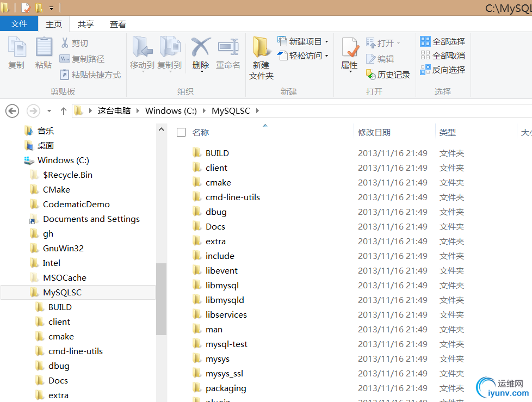Viewport: 532px width, 402px height.
Task: Expand the New item (新建项目) dropdown
Action: (327, 42)
